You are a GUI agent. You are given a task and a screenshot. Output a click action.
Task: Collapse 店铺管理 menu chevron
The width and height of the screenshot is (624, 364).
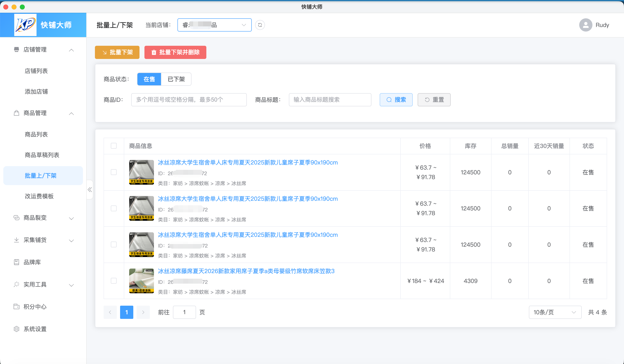(71, 50)
